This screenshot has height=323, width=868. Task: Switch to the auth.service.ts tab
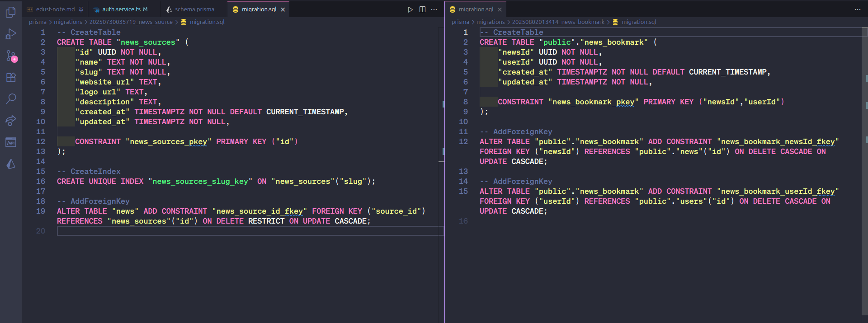coord(124,9)
